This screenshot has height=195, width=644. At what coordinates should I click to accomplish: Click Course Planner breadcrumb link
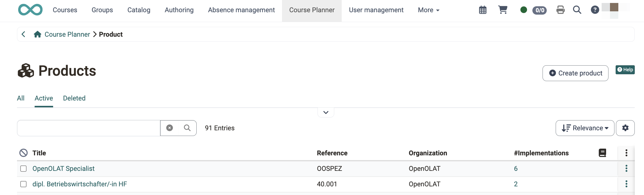click(67, 34)
